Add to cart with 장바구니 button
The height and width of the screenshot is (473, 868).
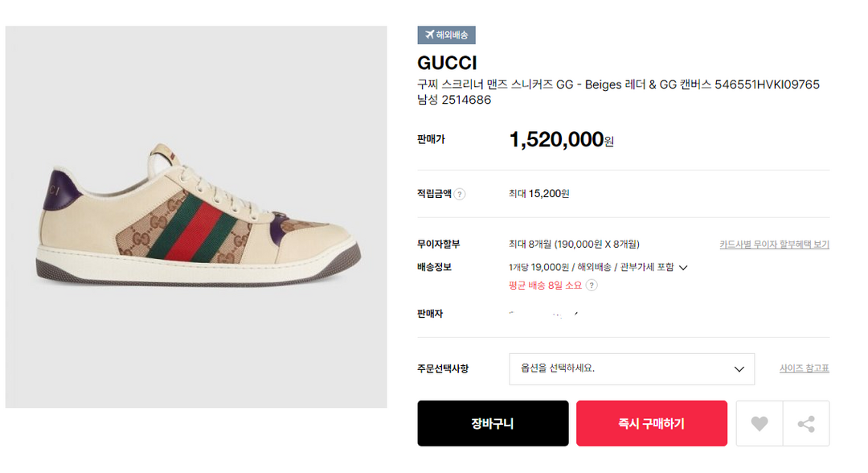click(x=493, y=423)
